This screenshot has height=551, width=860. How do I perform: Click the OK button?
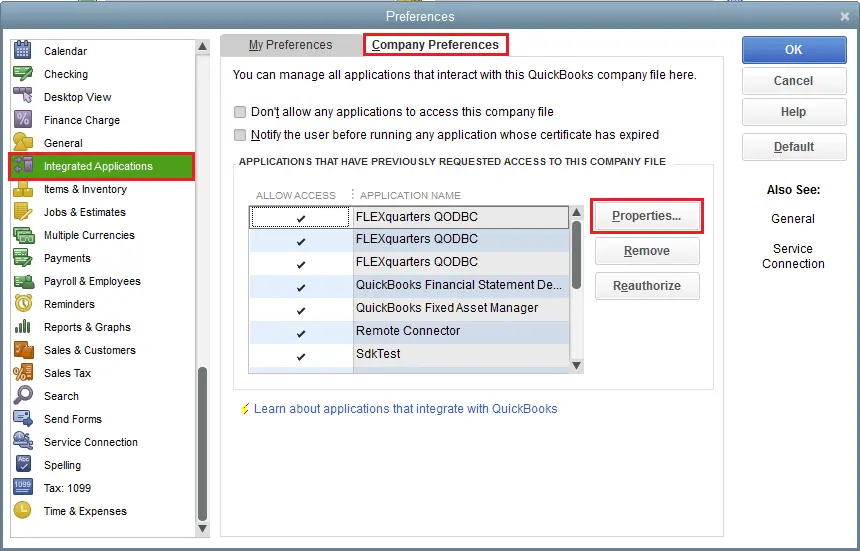pos(794,50)
